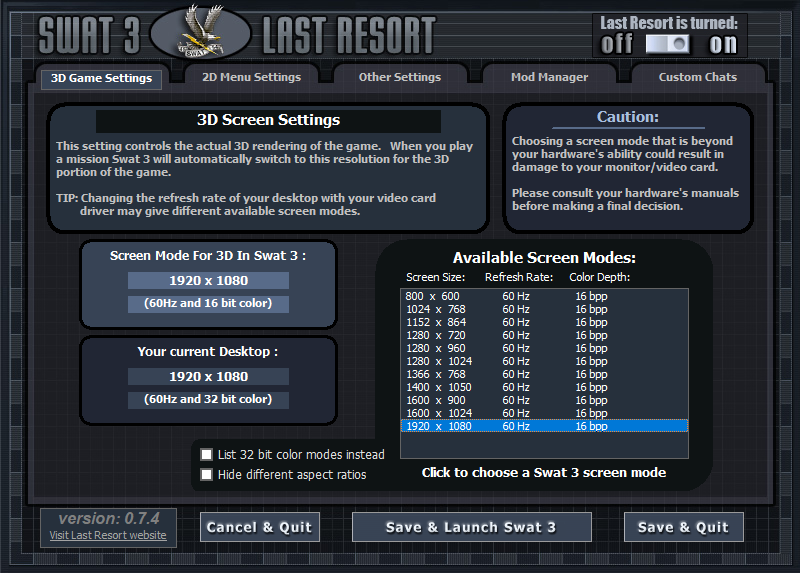Click the 'Screen Size:' column header

435,277
